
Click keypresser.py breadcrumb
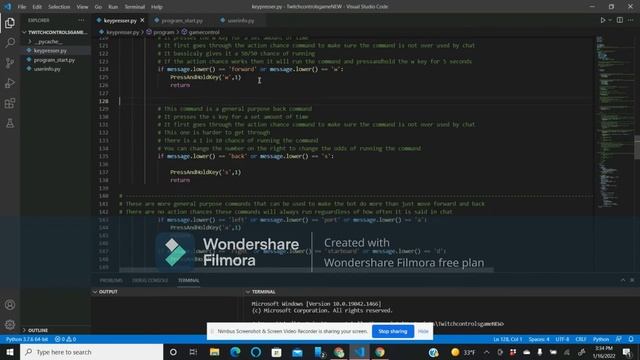122,32
